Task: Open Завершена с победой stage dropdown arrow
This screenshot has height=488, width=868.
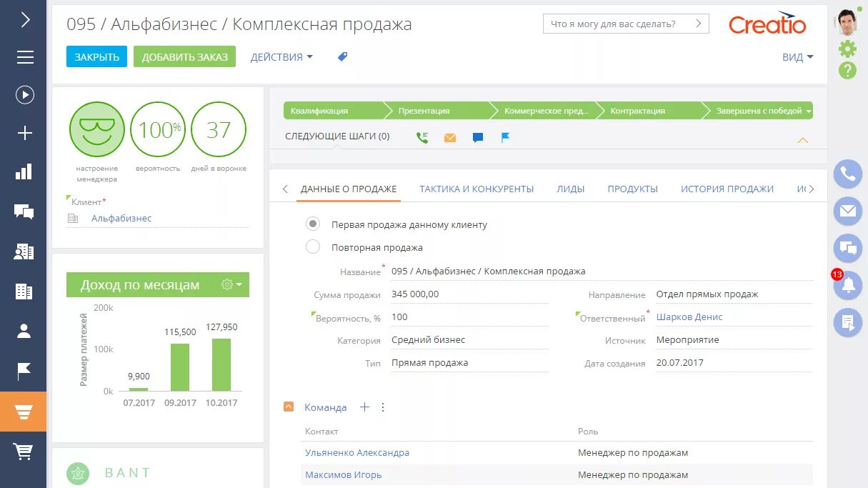Action: (x=809, y=111)
